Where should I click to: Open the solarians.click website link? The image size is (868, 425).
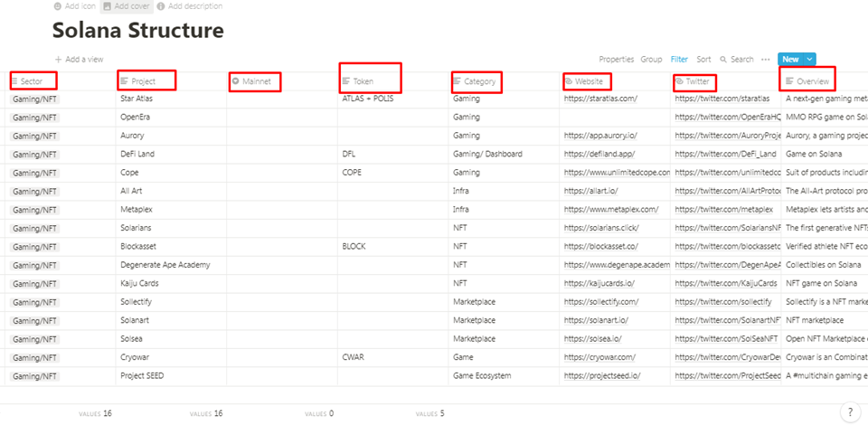tap(601, 228)
